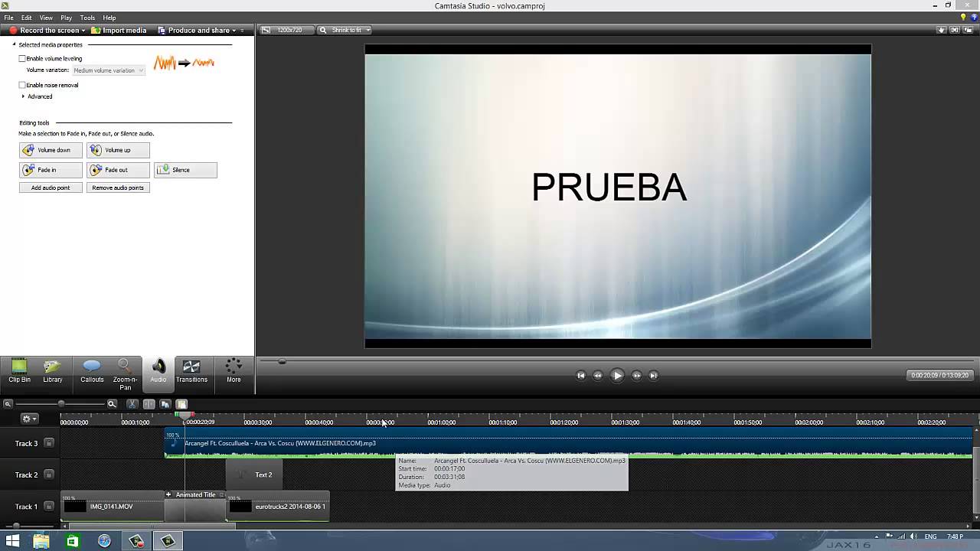Click the crop mode arrow icon in preview toolbar

coord(942,31)
